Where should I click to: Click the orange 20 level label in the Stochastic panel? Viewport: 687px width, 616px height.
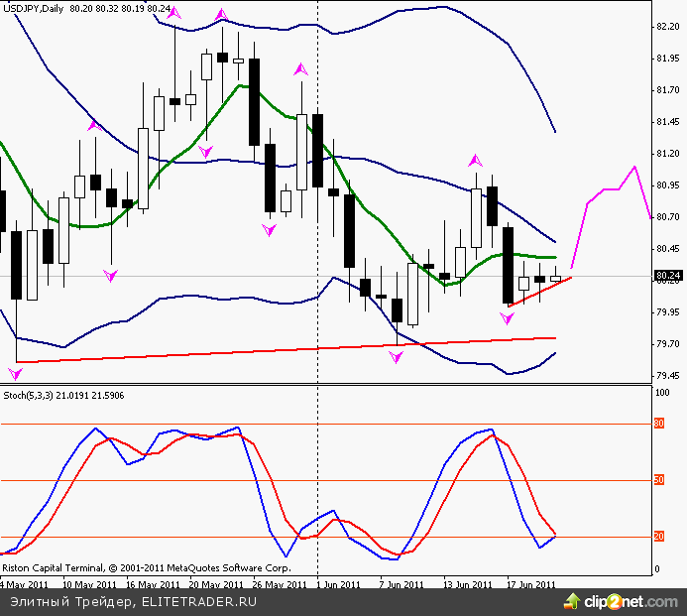pyautogui.click(x=657, y=537)
